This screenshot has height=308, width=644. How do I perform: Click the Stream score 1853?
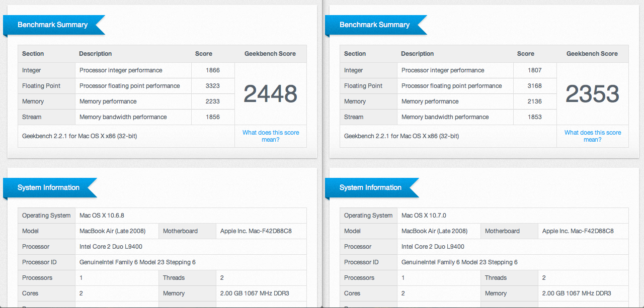click(535, 117)
